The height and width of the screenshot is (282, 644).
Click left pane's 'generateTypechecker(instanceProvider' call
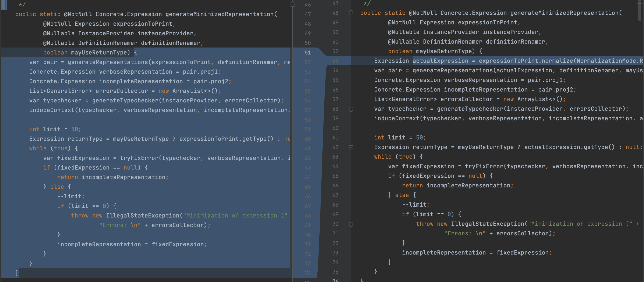[155, 100]
